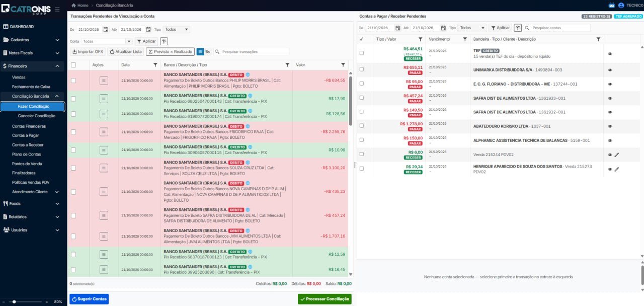Click the Atualizar Lista button
The height and width of the screenshot is (306, 644).
click(126, 51)
